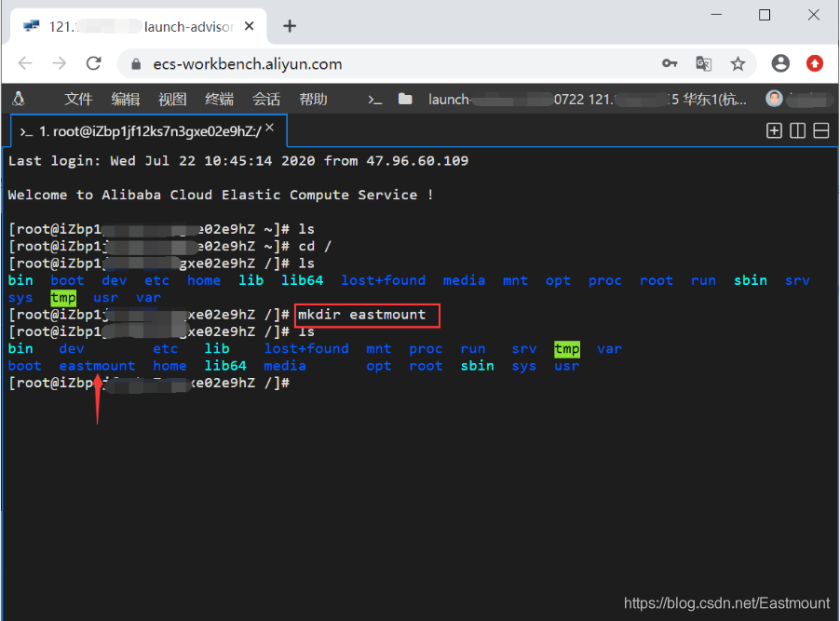The image size is (840, 621).
Task: Click the final empty shell prompt line
Action: pos(149,383)
